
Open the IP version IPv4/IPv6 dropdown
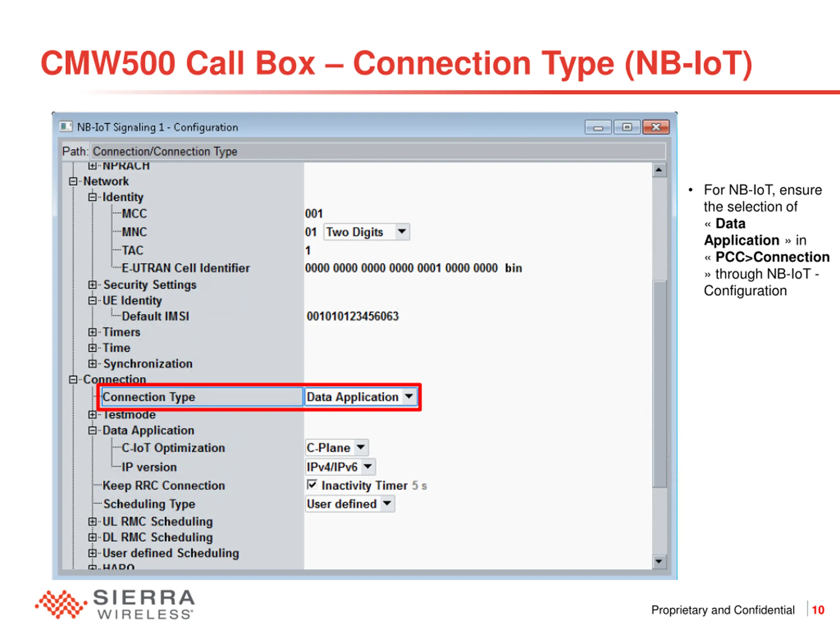click(367, 467)
